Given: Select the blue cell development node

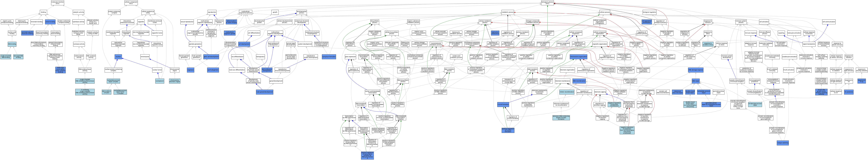Looking at the screenshot, I should [x=244, y=44].
